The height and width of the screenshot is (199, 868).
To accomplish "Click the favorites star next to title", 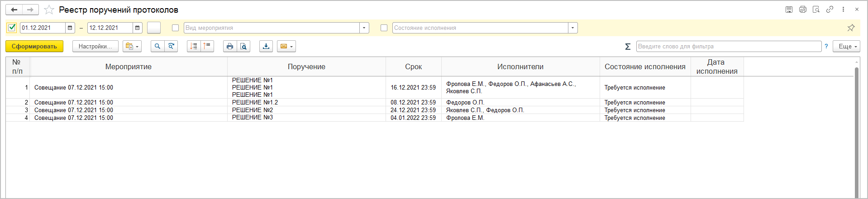I will [49, 10].
